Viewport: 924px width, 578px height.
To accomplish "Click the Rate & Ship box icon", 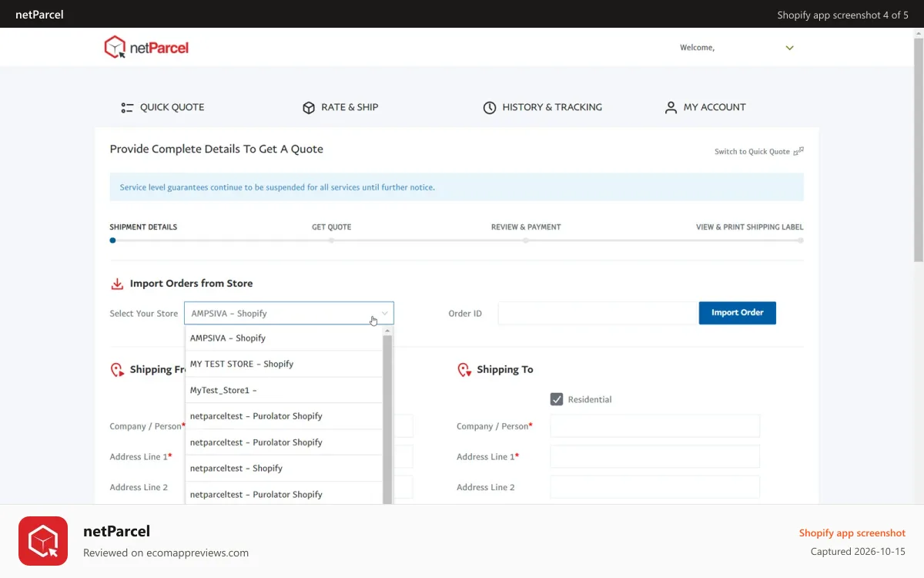I will tap(309, 107).
